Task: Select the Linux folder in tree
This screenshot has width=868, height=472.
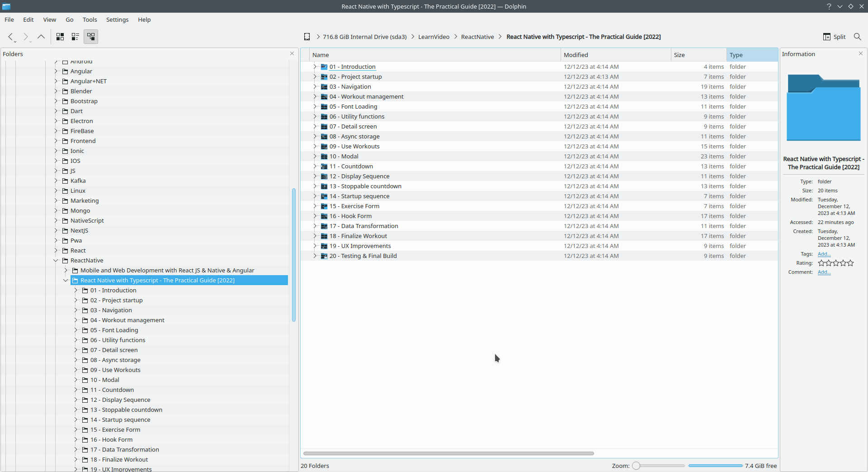Action: [x=78, y=191]
